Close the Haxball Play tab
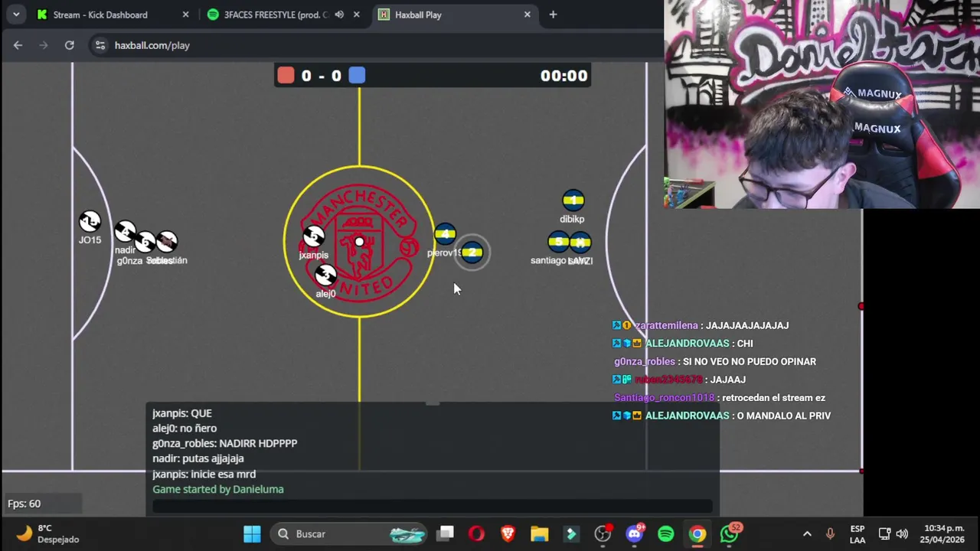Image resolution: width=980 pixels, height=551 pixels. point(527,15)
